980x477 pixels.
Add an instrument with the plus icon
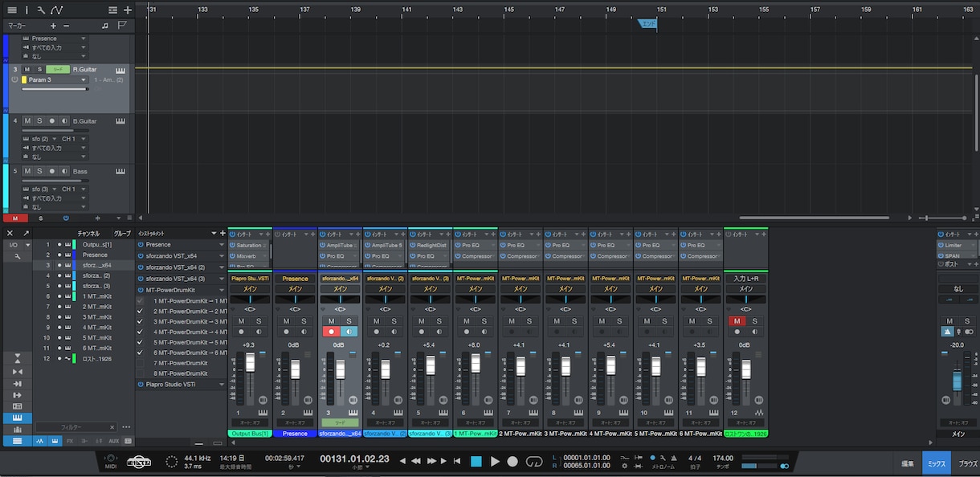[x=223, y=233]
